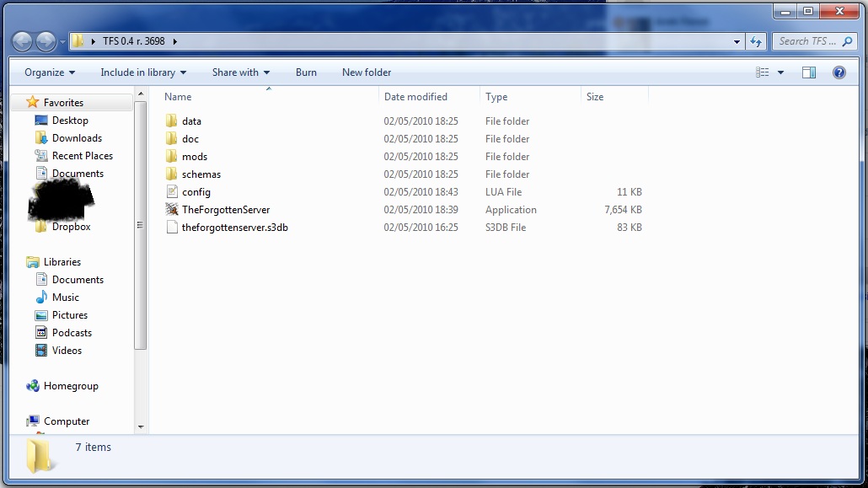Select the doc folder icon
868x488 pixels.
(x=172, y=139)
